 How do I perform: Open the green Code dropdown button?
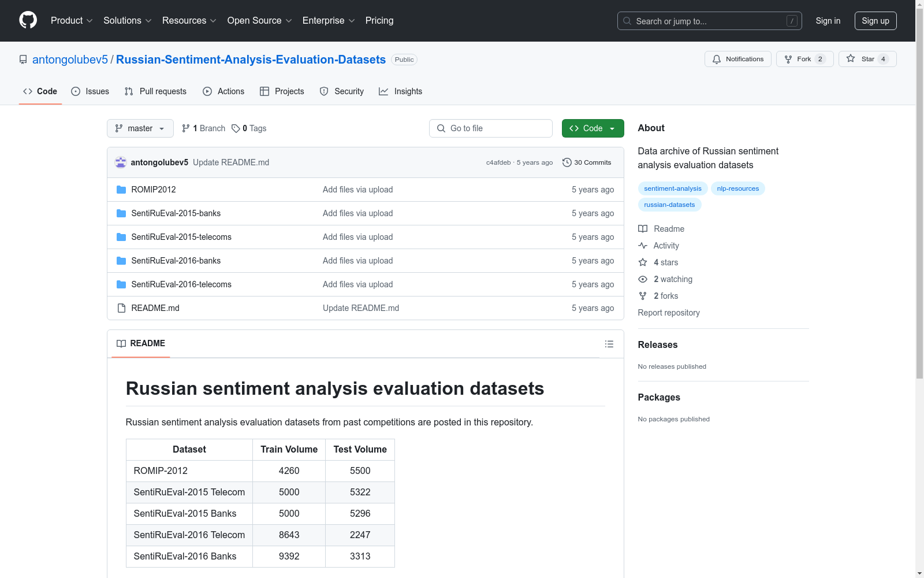593,128
